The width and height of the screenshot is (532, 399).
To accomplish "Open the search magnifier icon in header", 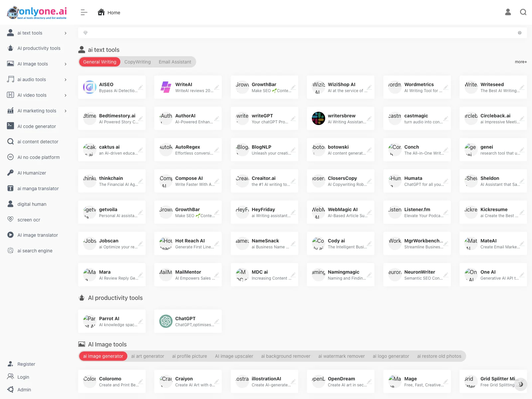I will pos(523,12).
